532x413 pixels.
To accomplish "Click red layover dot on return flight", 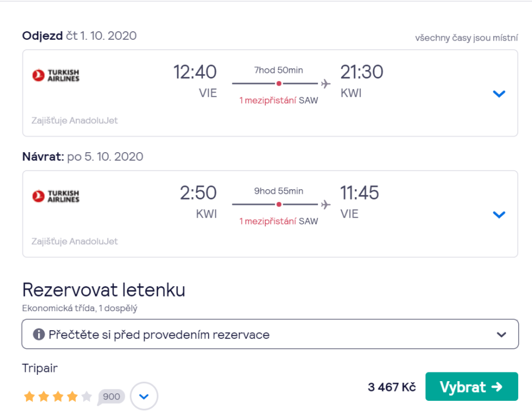I will 279,205.
